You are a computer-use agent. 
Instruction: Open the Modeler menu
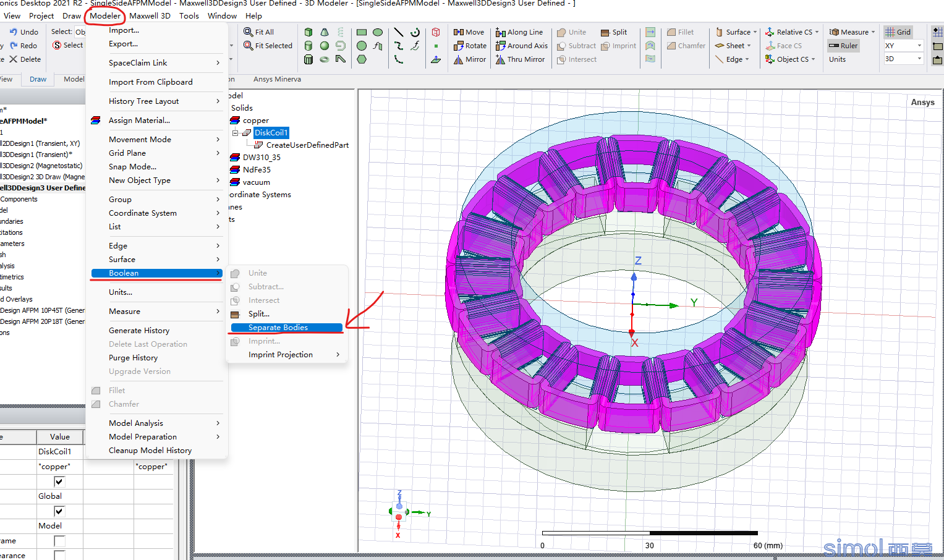(x=105, y=16)
